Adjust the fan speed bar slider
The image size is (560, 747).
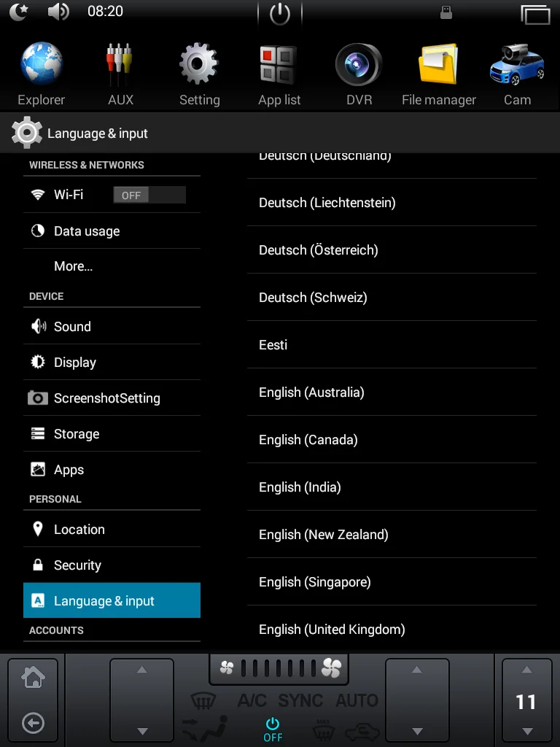(279, 668)
